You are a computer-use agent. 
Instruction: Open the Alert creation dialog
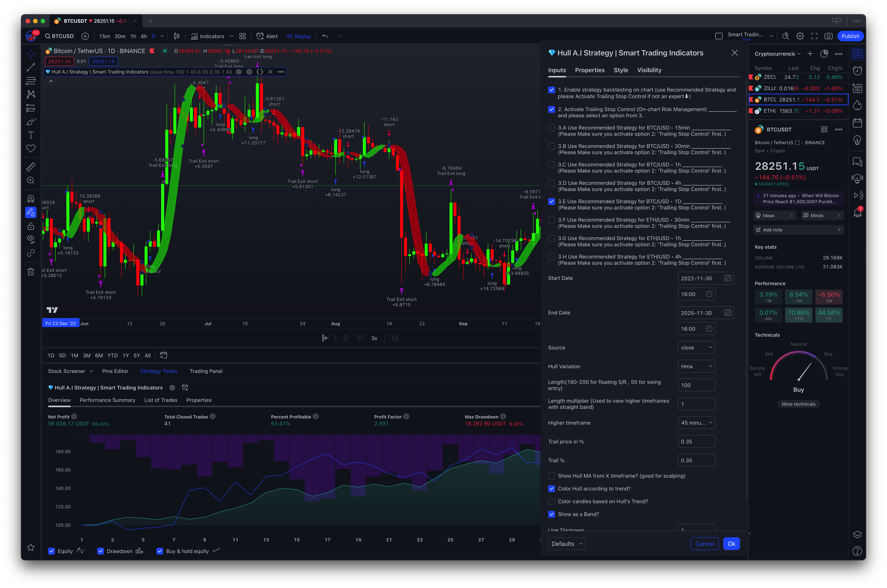click(x=267, y=36)
